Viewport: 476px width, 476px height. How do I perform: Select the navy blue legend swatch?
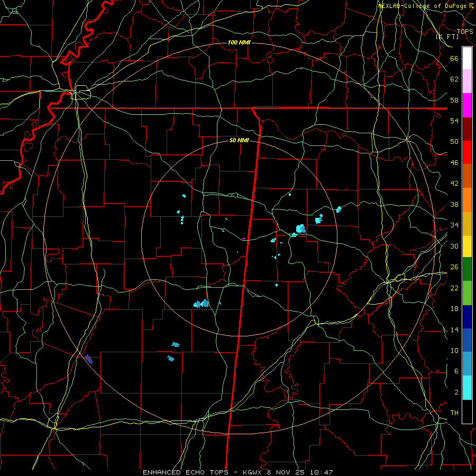[x=467, y=317]
